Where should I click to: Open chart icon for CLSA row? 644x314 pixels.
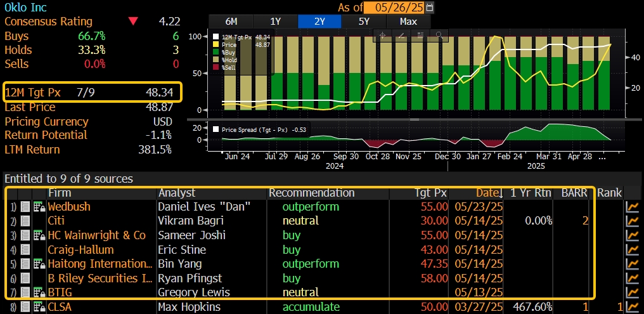click(x=632, y=308)
